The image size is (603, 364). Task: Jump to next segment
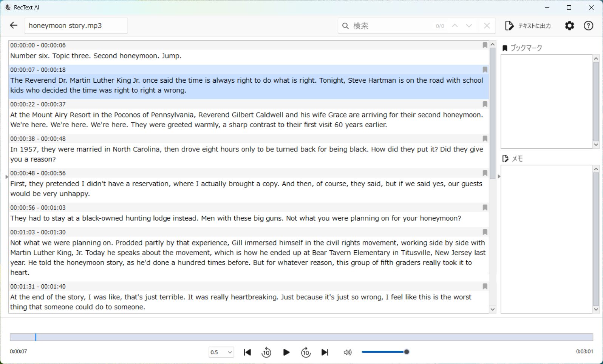[x=325, y=352]
